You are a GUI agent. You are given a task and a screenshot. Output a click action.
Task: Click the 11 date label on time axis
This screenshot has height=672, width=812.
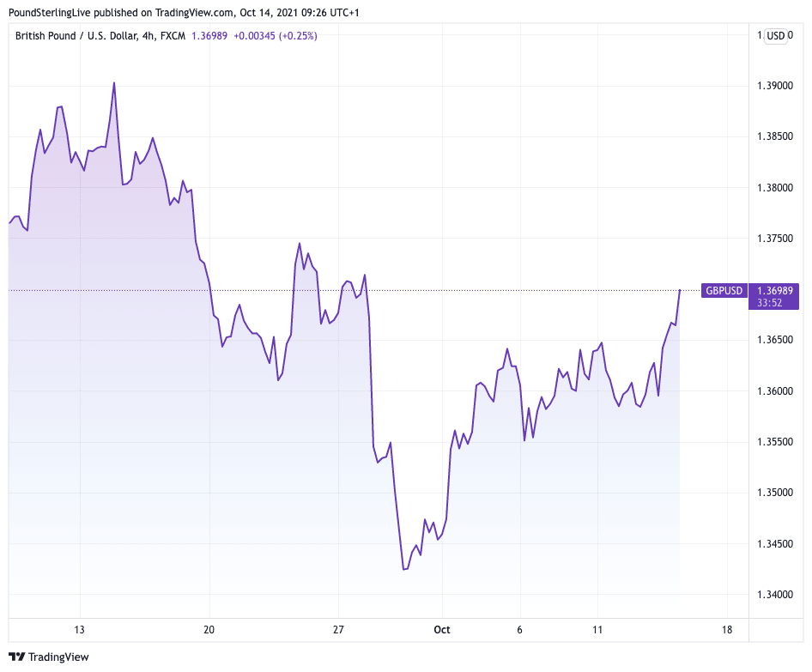pyautogui.click(x=597, y=630)
